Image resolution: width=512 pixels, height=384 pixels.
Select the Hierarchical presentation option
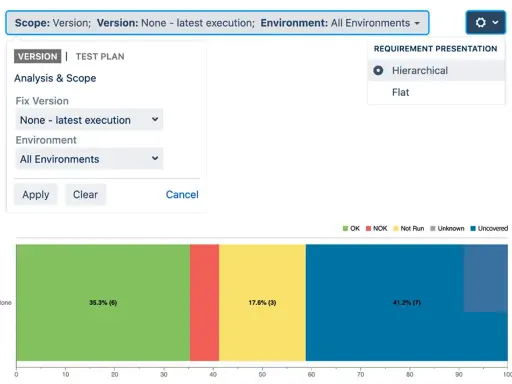(x=436, y=70)
